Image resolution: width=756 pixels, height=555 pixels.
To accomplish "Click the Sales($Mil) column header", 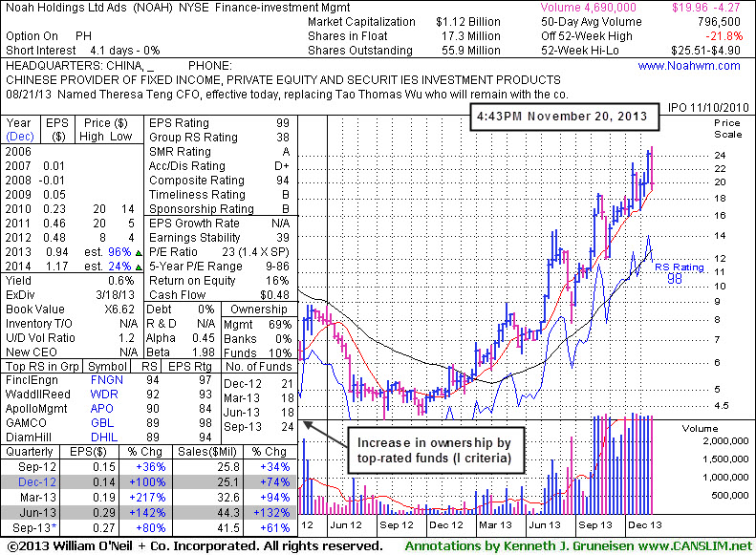I will click(207, 452).
